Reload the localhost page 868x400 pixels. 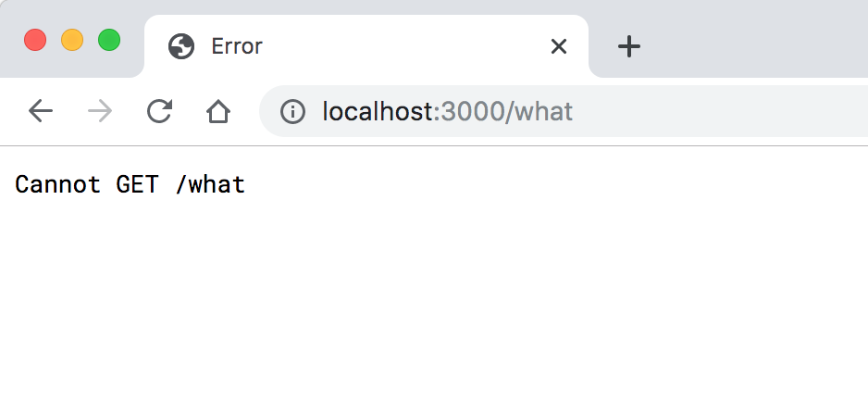point(159,112)
